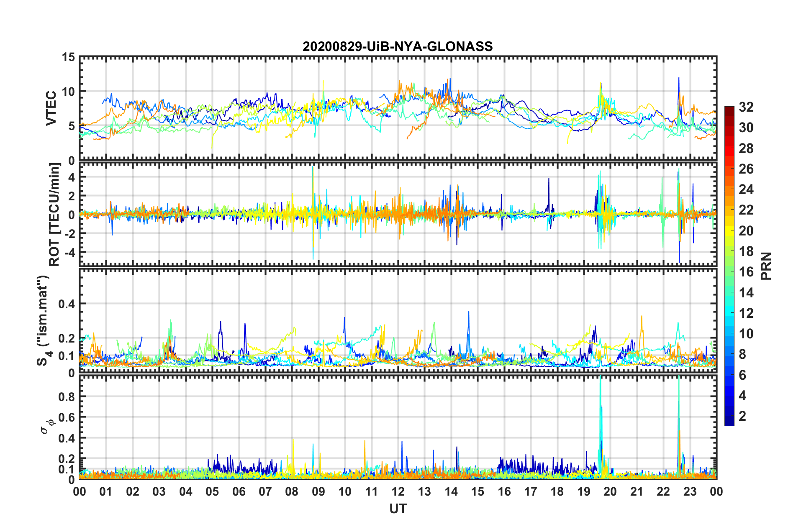
Task: Click x-axis tick label 09
Action: point(318,491)
